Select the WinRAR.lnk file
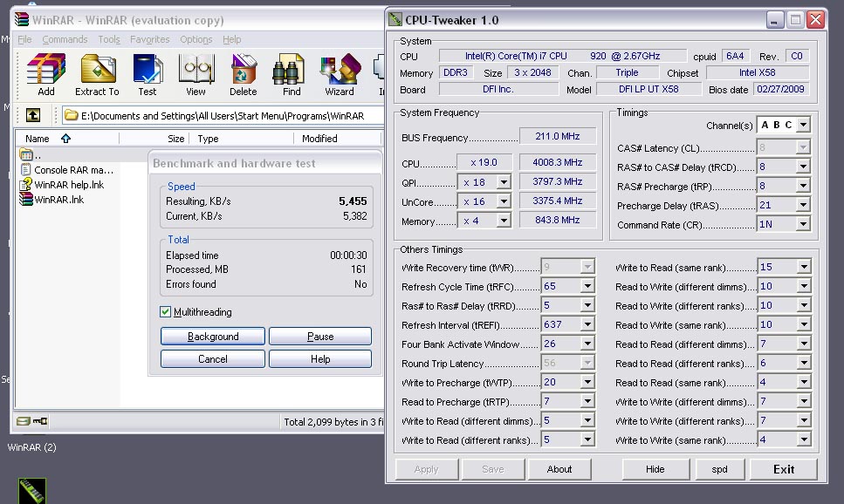Screen dimensions: 844x504 (x=51, y=200)
